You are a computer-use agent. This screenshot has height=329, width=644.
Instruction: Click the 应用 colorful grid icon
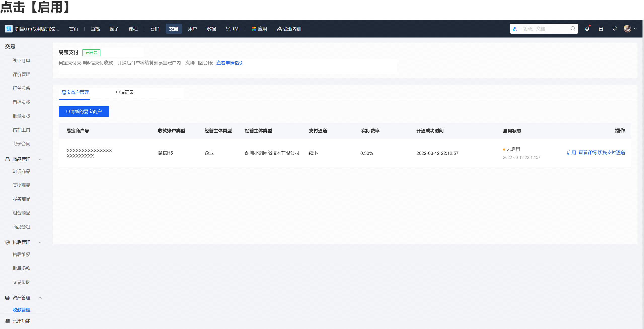[x=254, y=29]
